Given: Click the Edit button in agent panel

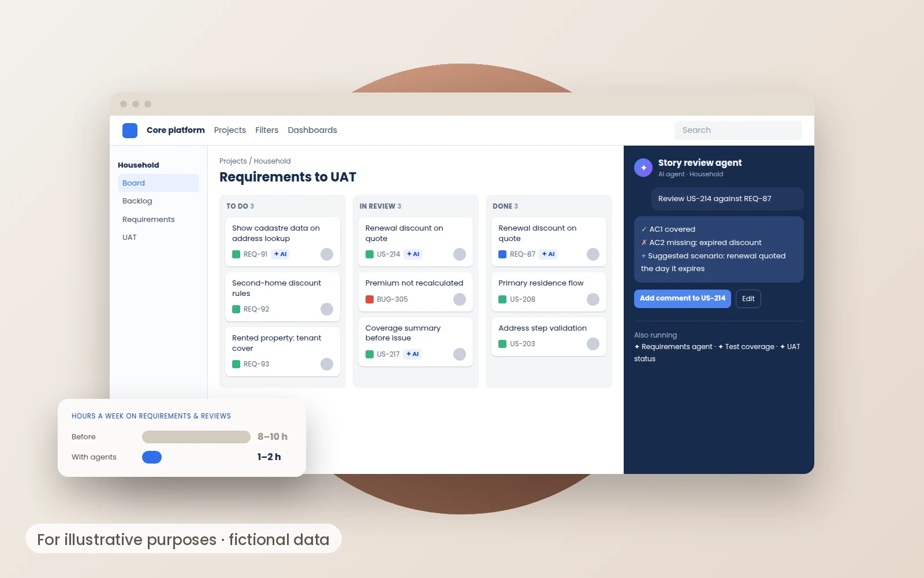Looking at the screenshot, I should point(748,299).
